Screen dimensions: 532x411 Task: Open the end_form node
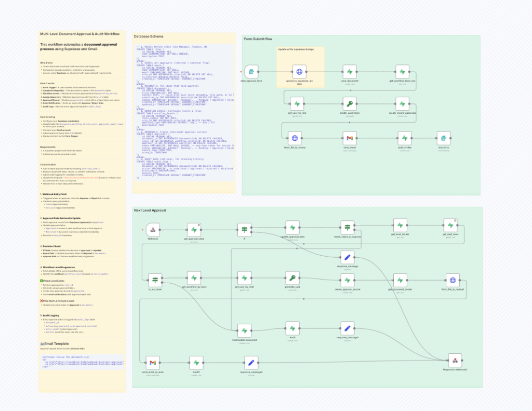click(x=444, y=138)
